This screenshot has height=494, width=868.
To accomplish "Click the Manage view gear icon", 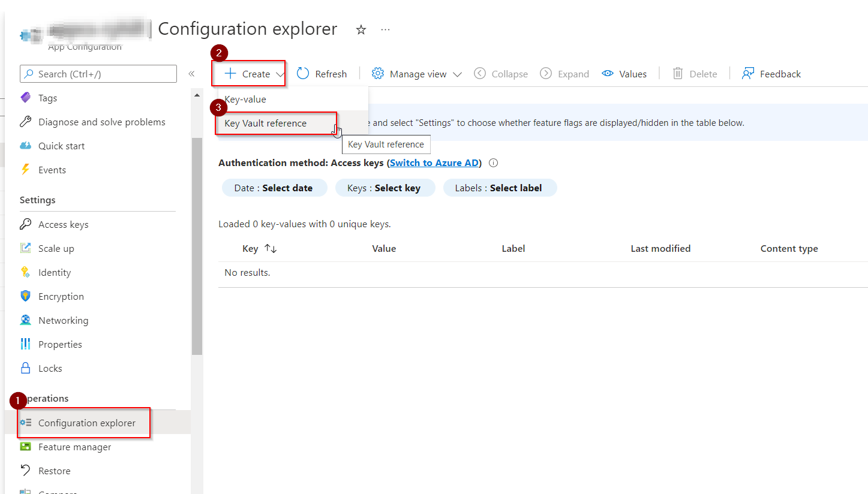I will 378,73.
